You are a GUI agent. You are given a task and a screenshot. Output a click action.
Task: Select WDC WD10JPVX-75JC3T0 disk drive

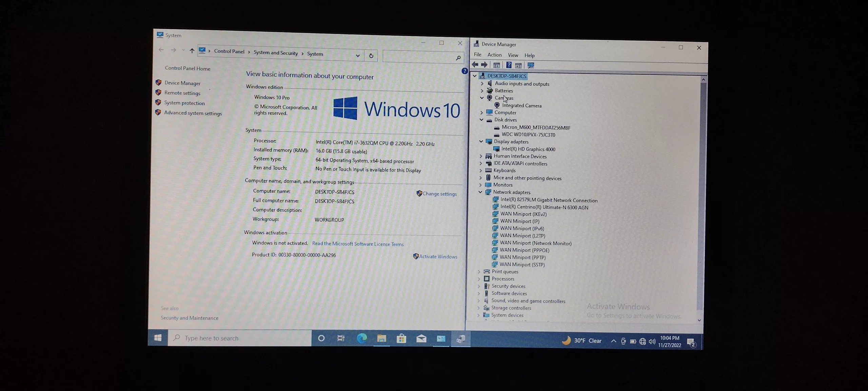tap(528, 135)
